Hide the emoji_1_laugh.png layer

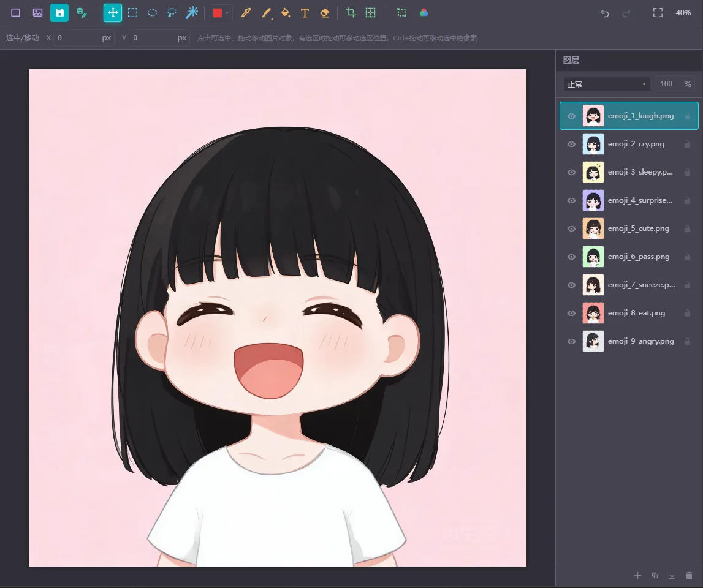pyautogui.click(x=571, y=116)
